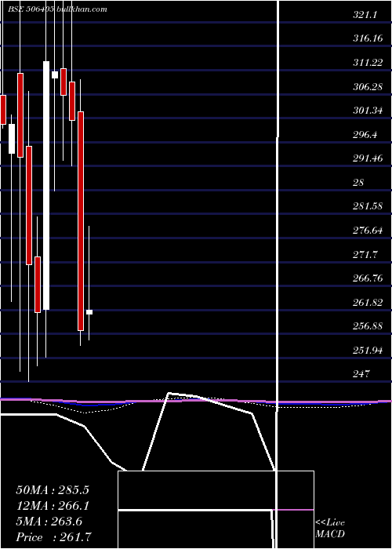Click the 281.58 price axis label

pos(368,206)
